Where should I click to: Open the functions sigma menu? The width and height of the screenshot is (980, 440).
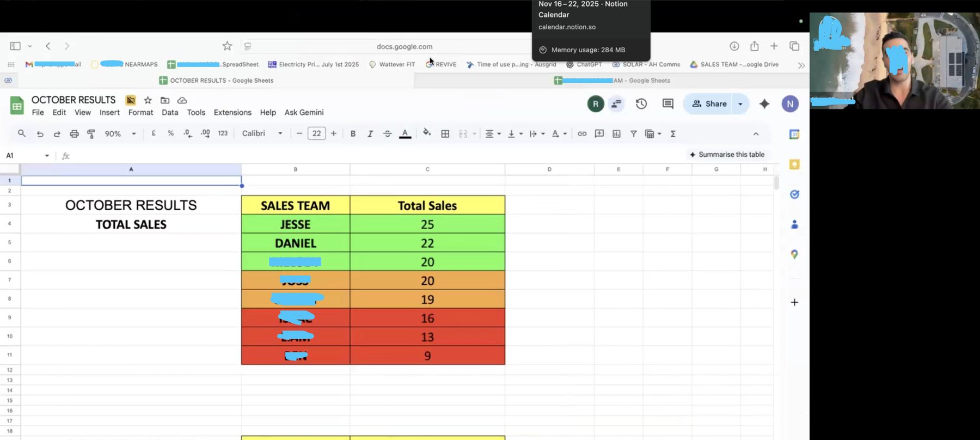click(673, 134)
